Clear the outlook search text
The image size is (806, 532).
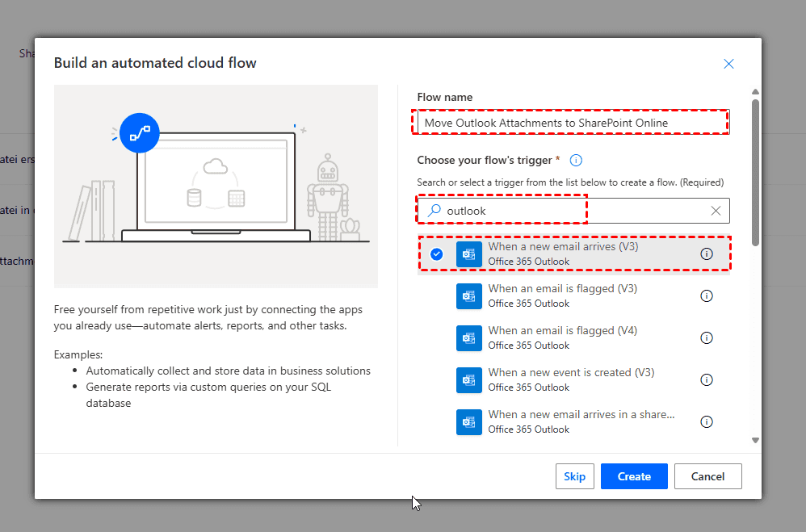pyautogui.click(x=716, y=211)
